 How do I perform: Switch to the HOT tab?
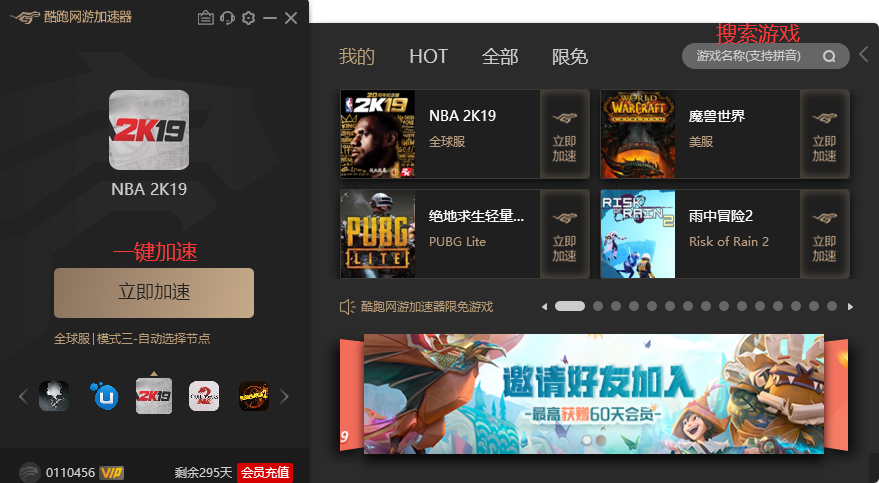tap(428, 57)
